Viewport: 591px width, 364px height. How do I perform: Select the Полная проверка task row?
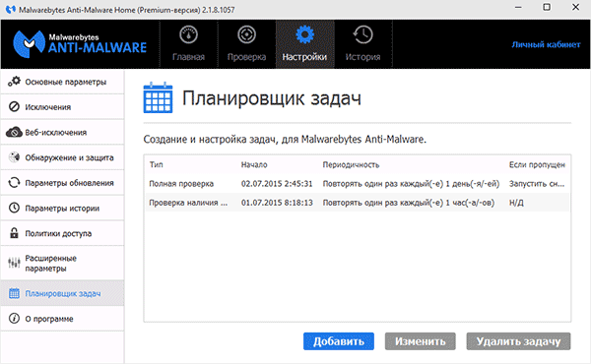point(357,184)
